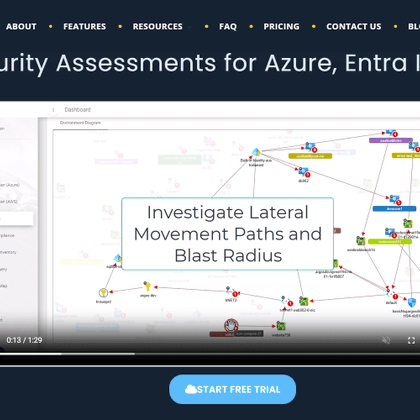This screenshot has width=420, height=420.
Task: Click the green chip node near subnet
Action: (303, 301)
